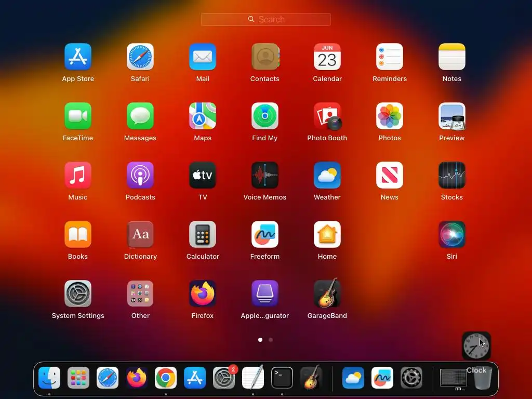532x399 pixels.
Task: Launch the Stocks app
Action: point(452,175)
